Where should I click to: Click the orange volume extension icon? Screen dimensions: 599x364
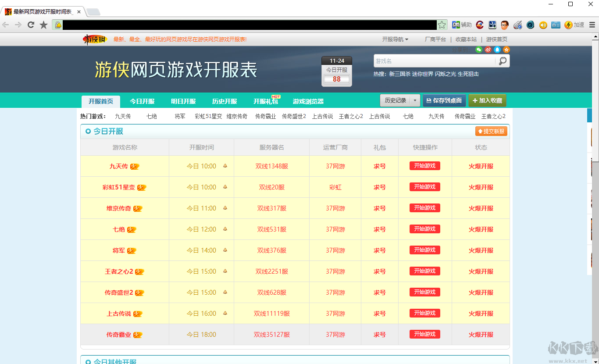point(543,25)
